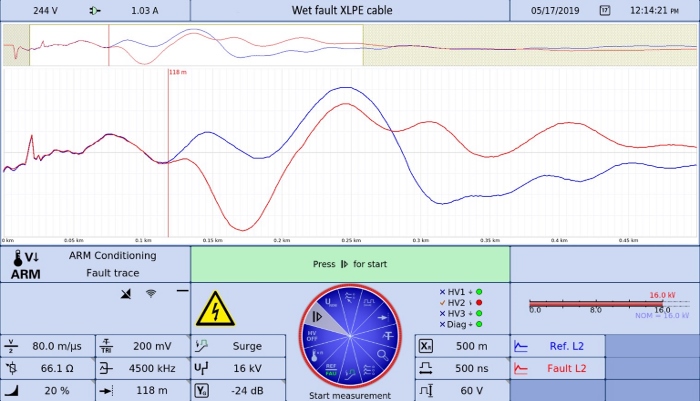Screen dimensions: 700x401
Task: Click the muted antenna status icon
Action: (125, 294)
